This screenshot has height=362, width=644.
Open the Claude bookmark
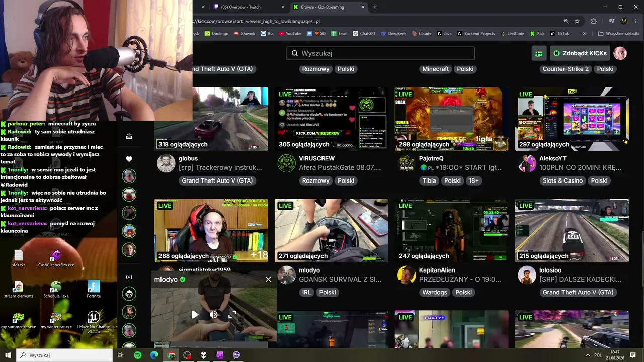click(x=422, y=34)
